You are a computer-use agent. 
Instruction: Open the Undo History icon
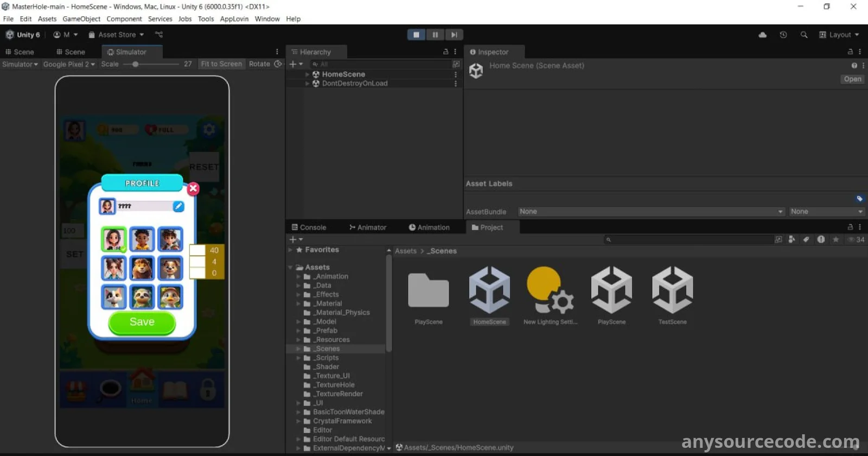(x=783, y=35)
